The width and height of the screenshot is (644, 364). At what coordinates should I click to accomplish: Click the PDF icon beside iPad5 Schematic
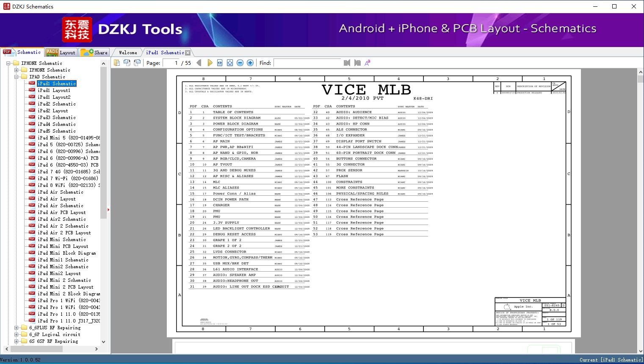(x=32, y=131)
